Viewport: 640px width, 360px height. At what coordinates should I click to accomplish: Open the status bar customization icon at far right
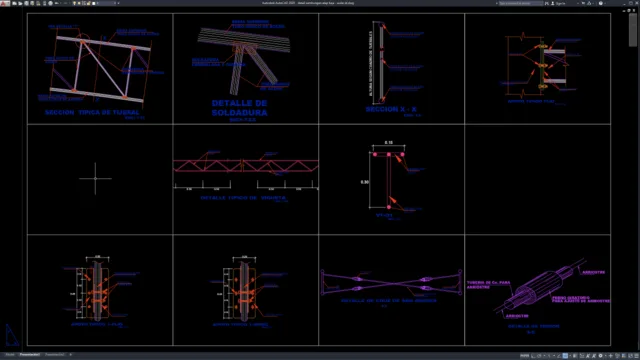pyautogui.click(x=637, y=356)
